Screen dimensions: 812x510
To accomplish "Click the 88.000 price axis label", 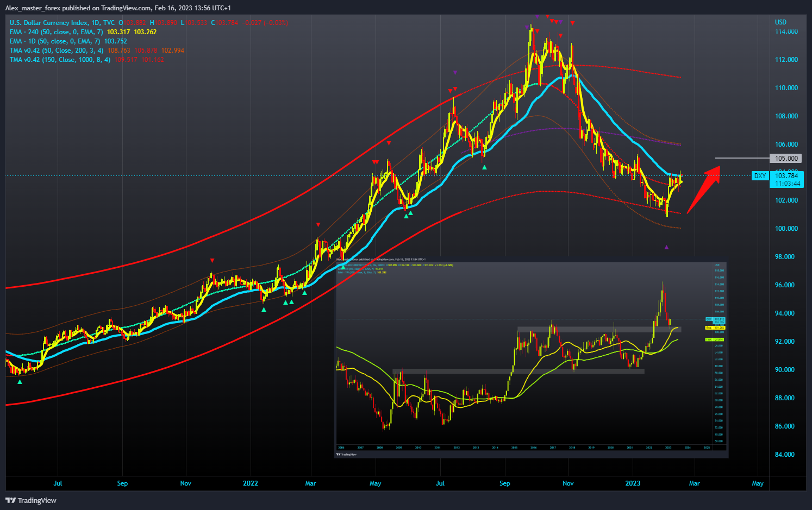I will [785, 398].
